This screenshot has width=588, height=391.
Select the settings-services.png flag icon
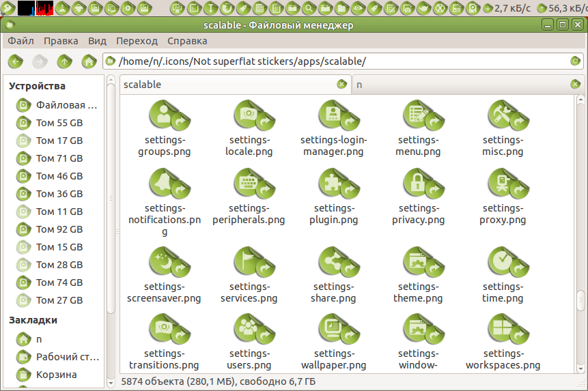(253, 262)
